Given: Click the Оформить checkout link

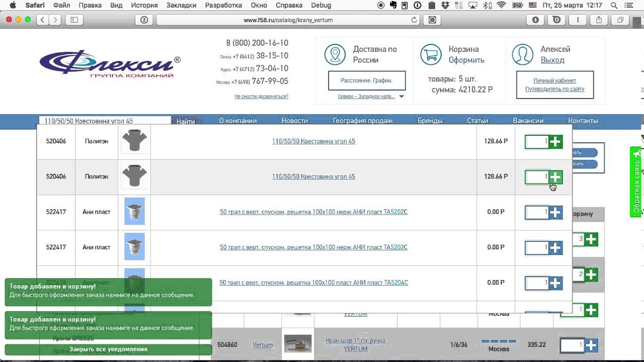Looking at the screenshot, I should click(466, 60).
